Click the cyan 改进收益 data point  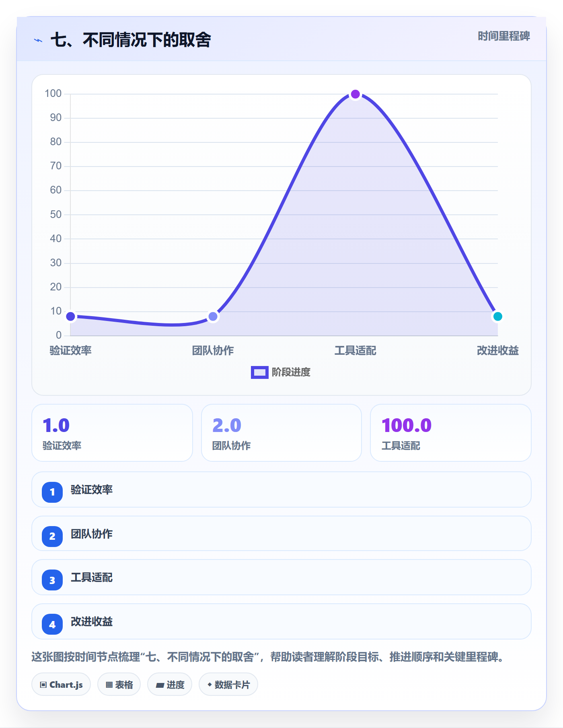point(497,317)
